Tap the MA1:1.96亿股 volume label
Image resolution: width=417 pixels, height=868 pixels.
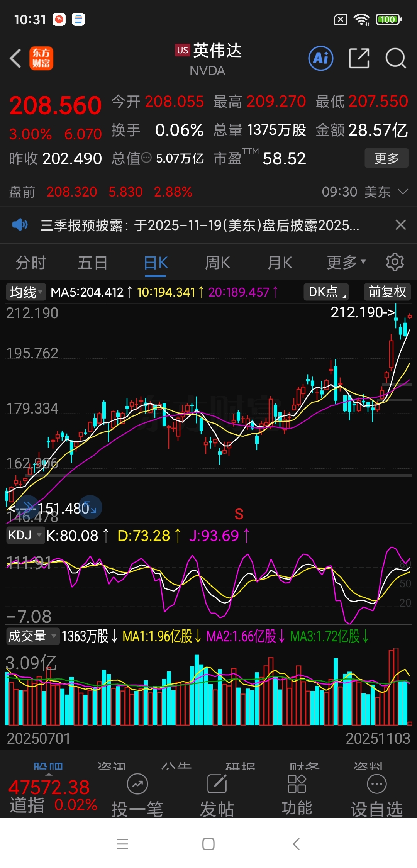pyautogui.click(x=162, y=636)
